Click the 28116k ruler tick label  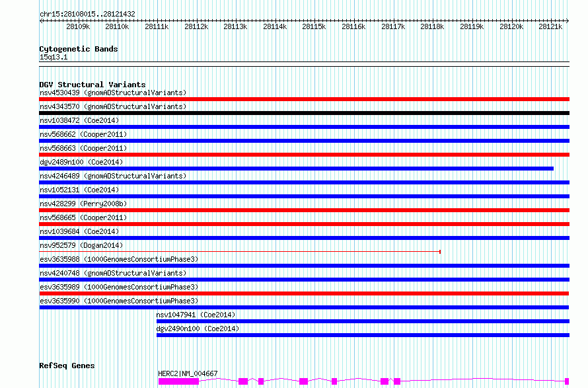[353, 27]
